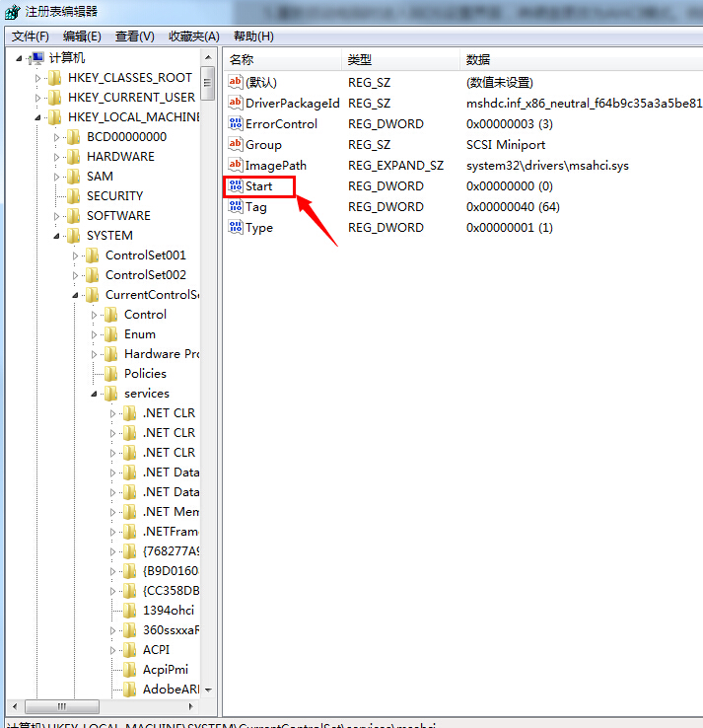This screenshot has width=703, height=728.
Task: Click the SOFTWARE folder icon
Action: tap(73, 216)
